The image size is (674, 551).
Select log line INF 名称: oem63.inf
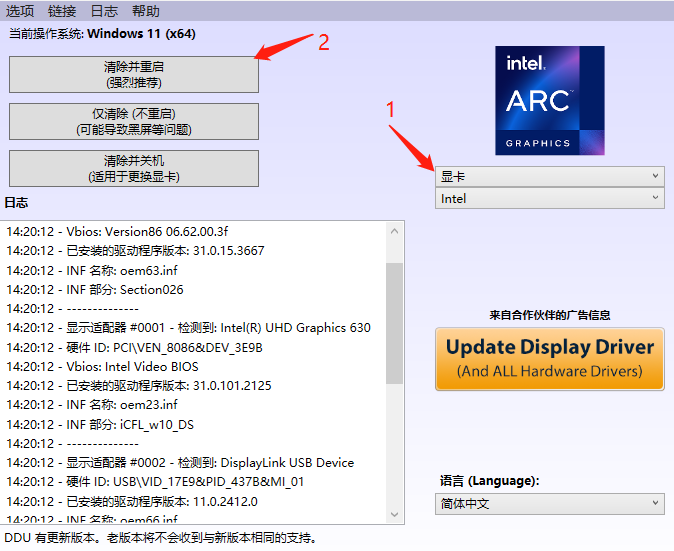[92, 270]
